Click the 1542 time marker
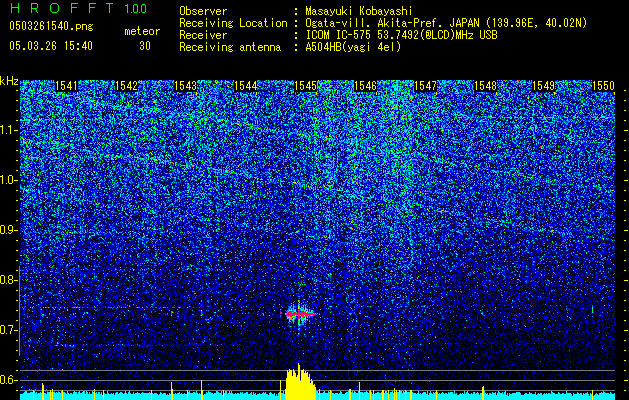 [126, 86]
